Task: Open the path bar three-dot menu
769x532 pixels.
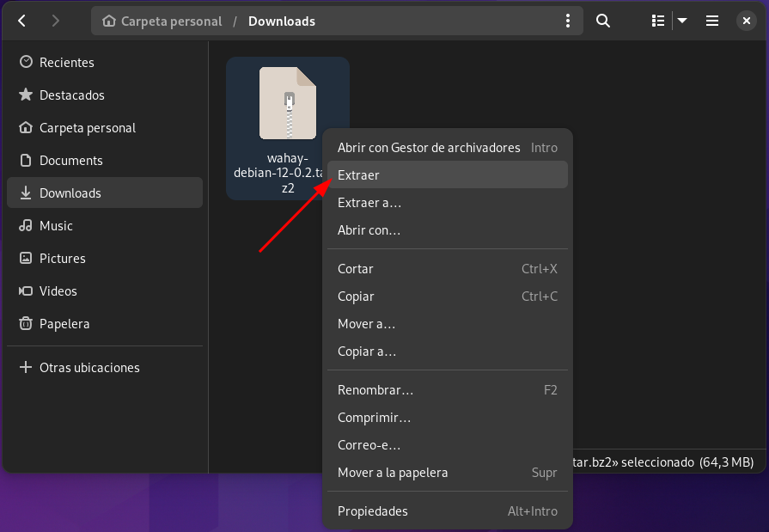Action: coord(567,21)
